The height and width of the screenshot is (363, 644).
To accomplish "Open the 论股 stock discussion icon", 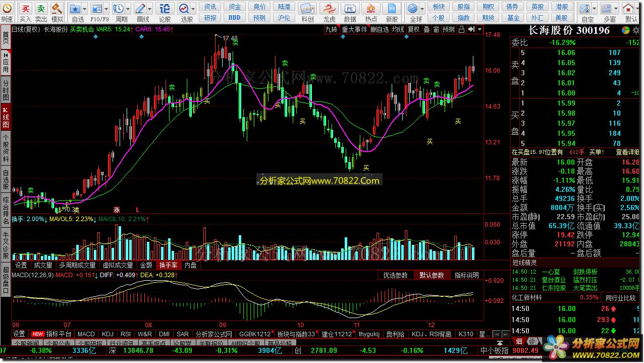I will [165, 9].
